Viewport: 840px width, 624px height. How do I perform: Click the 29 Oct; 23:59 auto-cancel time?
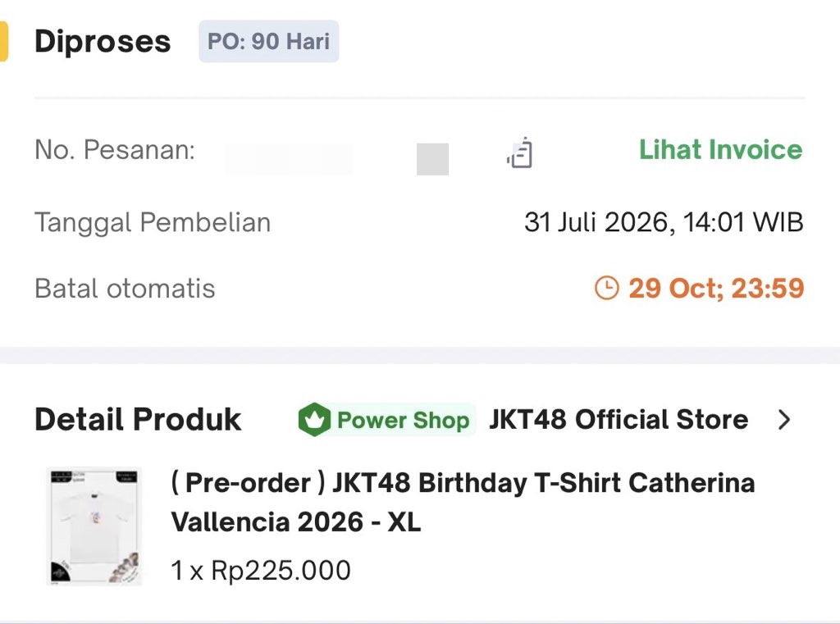(716, 288)
